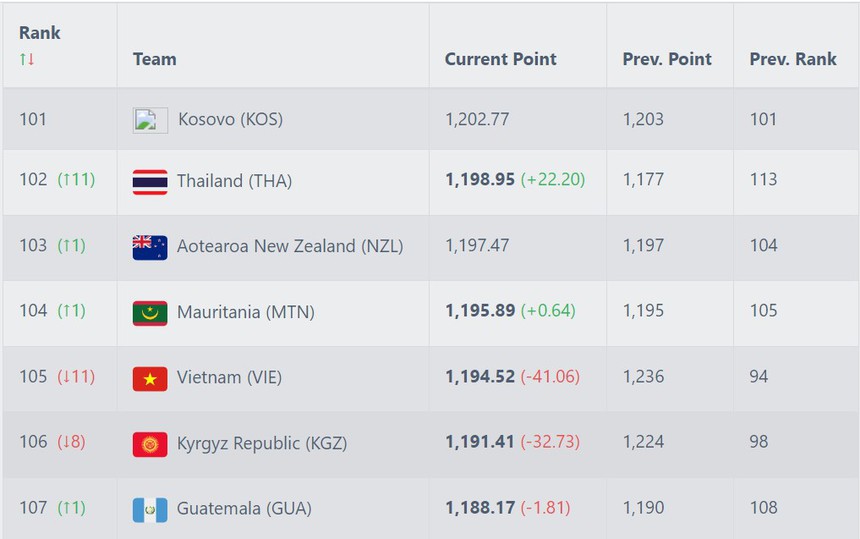
Task: Click Kyrgyz Republic's rank drop 8 indicator
Action: point(71,442)
